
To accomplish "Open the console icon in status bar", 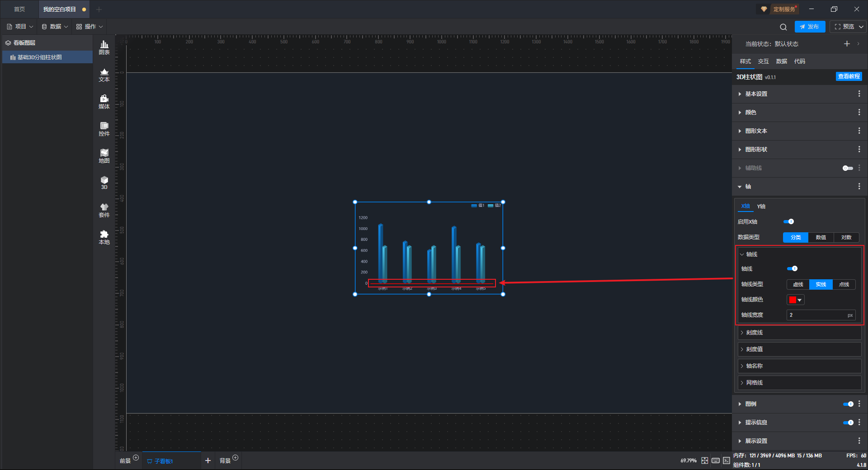I will (726, 461).
